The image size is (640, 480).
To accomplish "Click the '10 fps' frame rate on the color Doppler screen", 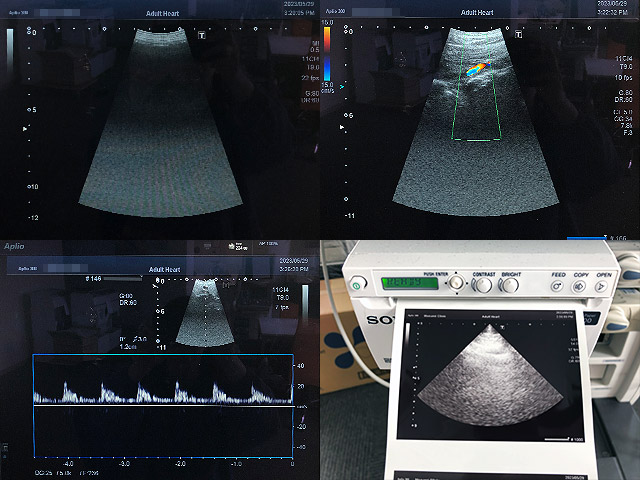I will coord(623,78).
